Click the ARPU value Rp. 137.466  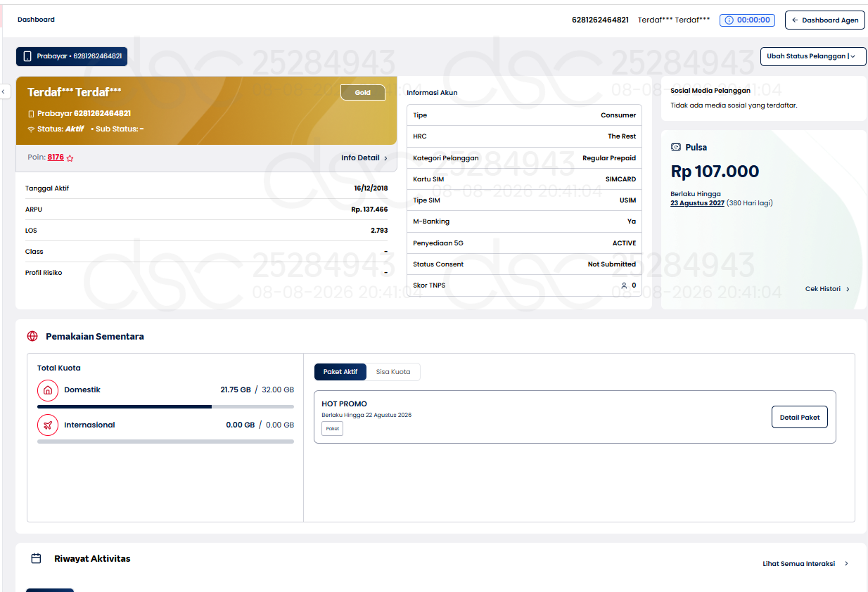pos(369,210)
